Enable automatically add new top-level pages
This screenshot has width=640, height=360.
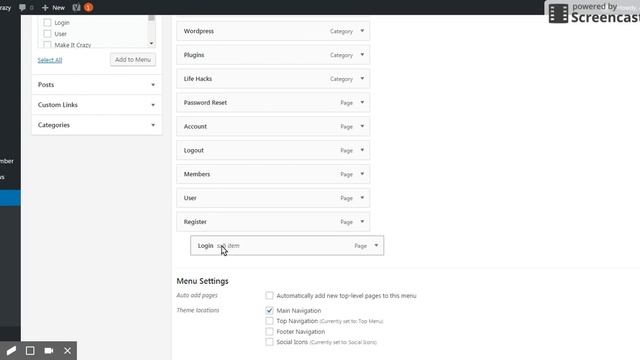[269, 295]
